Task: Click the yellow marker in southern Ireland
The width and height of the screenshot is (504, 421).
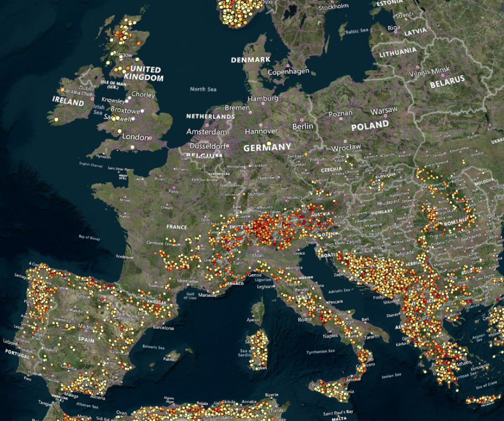Action: click(x=56, y=120)
